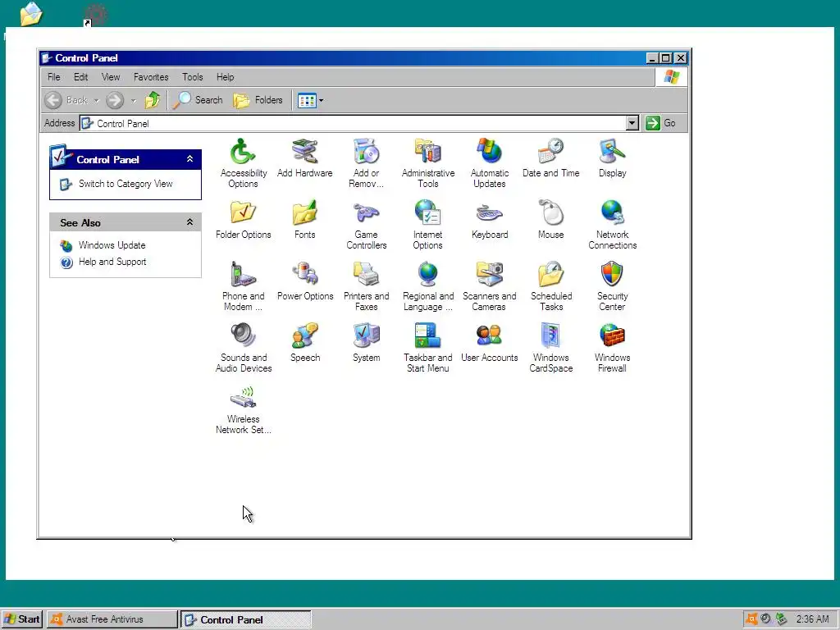Open Regional and Language Options icon
This screenshot has width=840, height=630.
click(428, 286)
